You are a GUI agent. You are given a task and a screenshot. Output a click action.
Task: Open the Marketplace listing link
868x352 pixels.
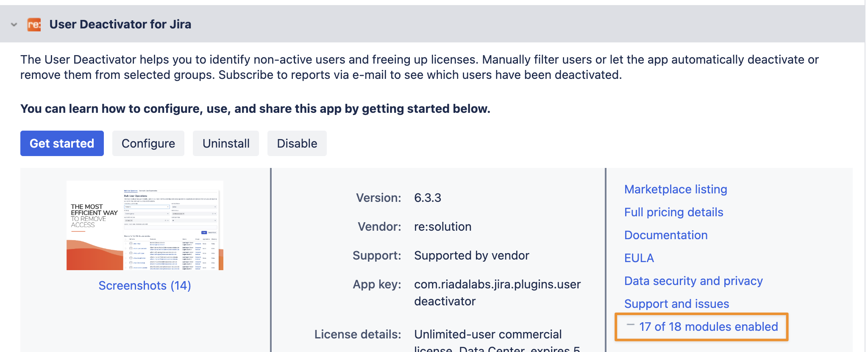click(676, 189)
